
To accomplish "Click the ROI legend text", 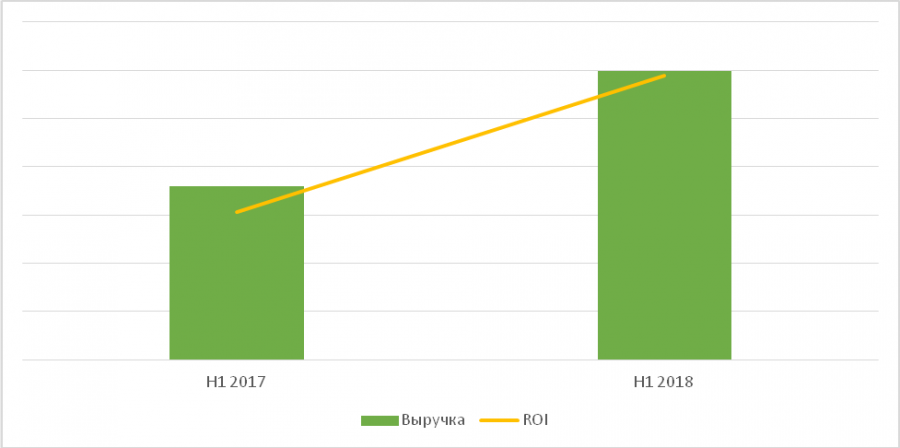I will [535, 420].
